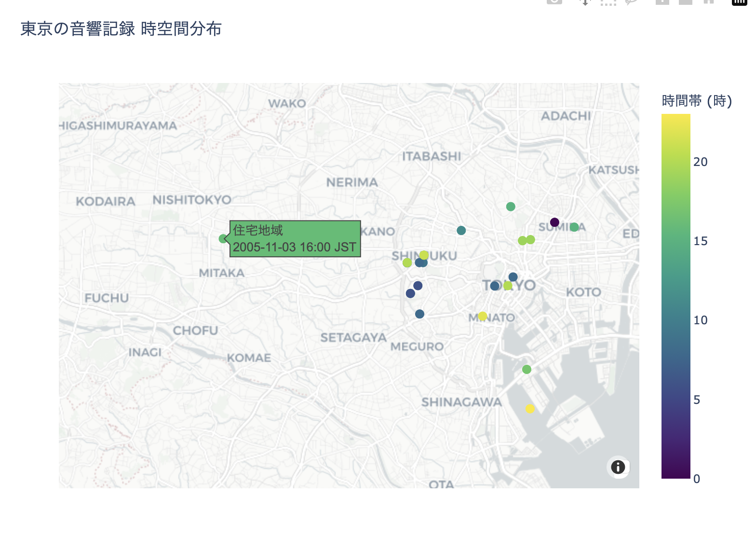This screenshot has width=756, height=552.
Task: Select the blue point above the Tokyo label
Action: point(513,277)
